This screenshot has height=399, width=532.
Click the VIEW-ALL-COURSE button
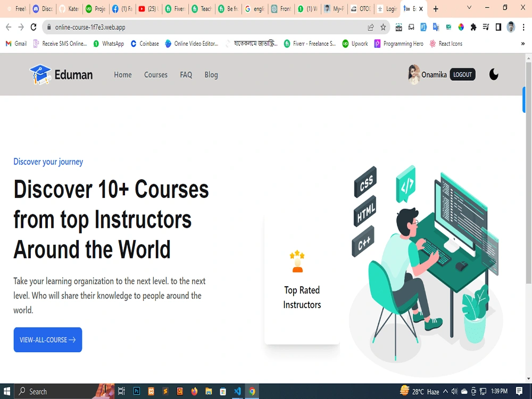click(x=47, y=339)
